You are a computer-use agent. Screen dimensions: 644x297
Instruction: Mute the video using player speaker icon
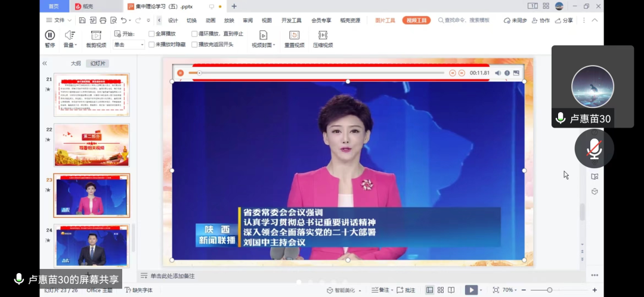point(498,73)
